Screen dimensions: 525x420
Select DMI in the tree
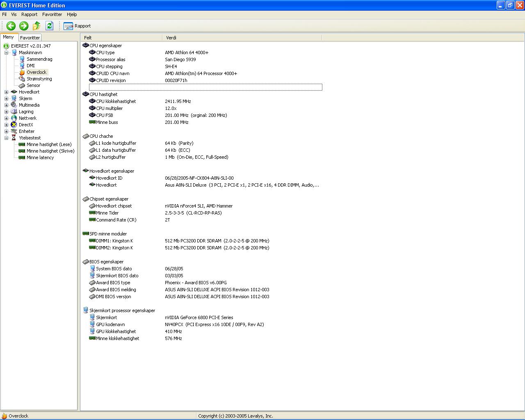pos(31,66)
